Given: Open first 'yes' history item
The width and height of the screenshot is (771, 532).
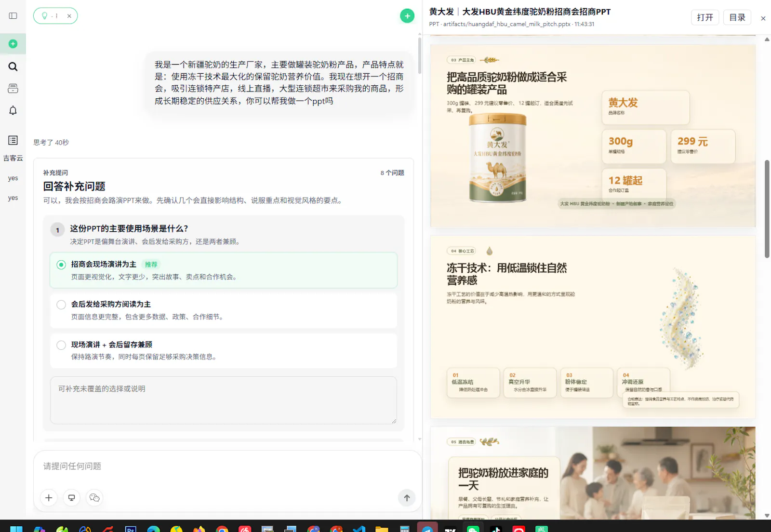Looking at the screenshot, I should point(13,178).
